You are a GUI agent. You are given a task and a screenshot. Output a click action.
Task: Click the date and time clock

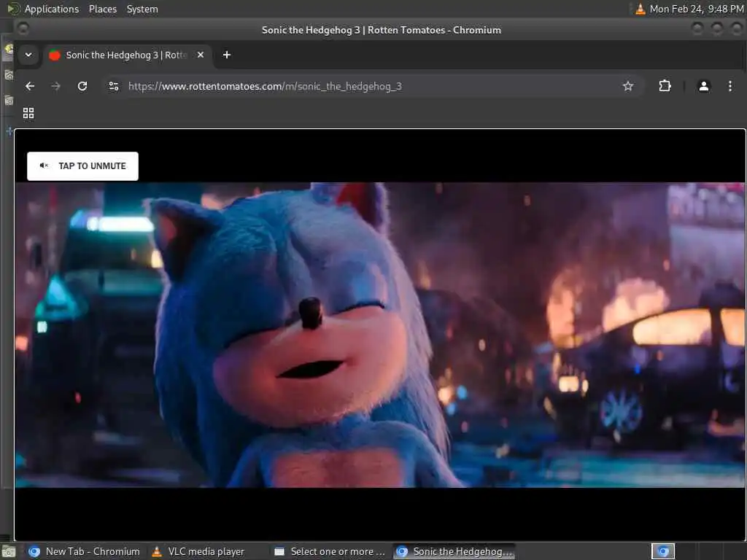[697, 9]
